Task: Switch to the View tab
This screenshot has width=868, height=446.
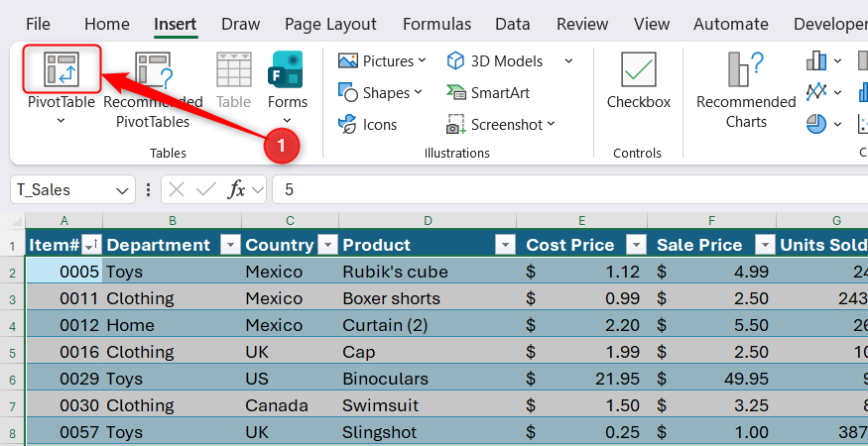Action: coord(652,25)
